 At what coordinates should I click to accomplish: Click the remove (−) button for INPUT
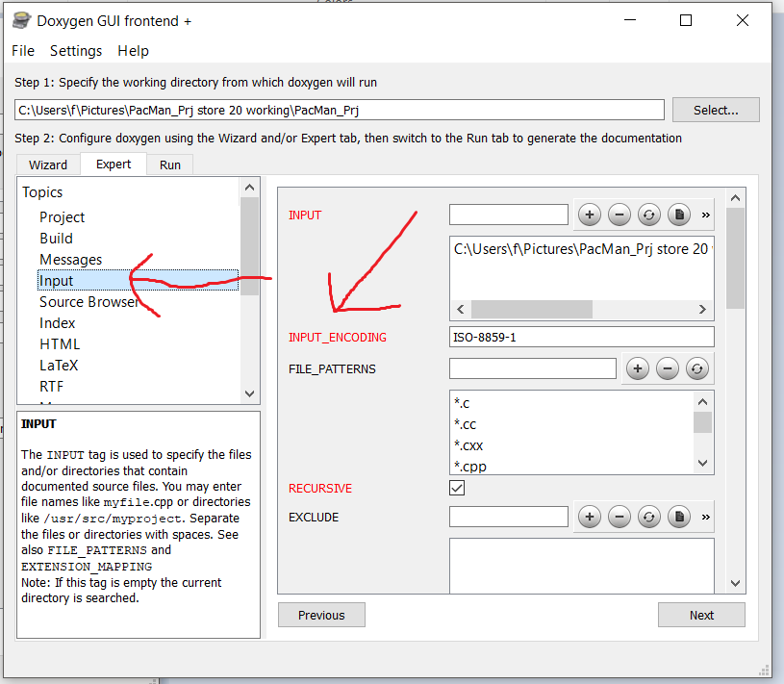619,215
